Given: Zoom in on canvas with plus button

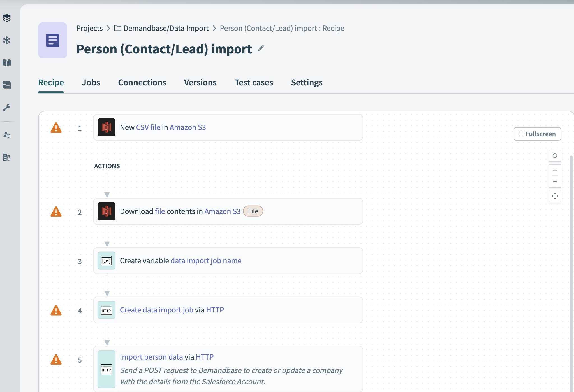Looking at the screenshot, I should (555, 170).
